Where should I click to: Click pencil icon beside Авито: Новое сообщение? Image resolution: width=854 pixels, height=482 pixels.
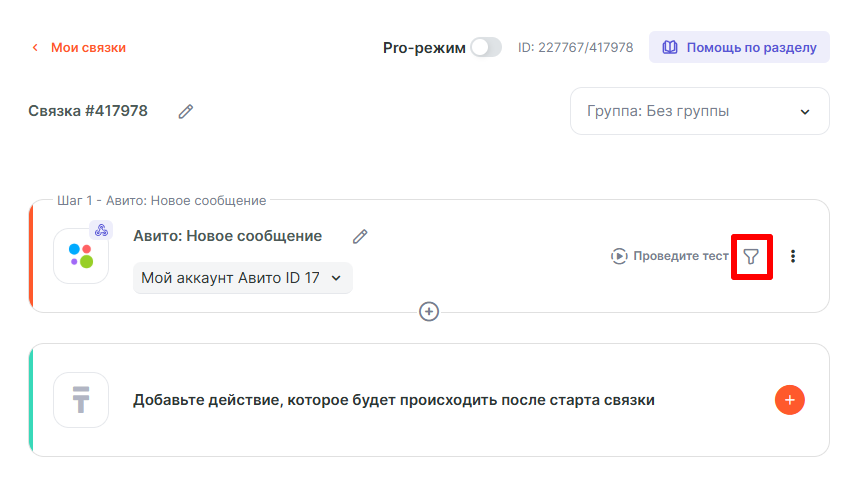(360, 237)
